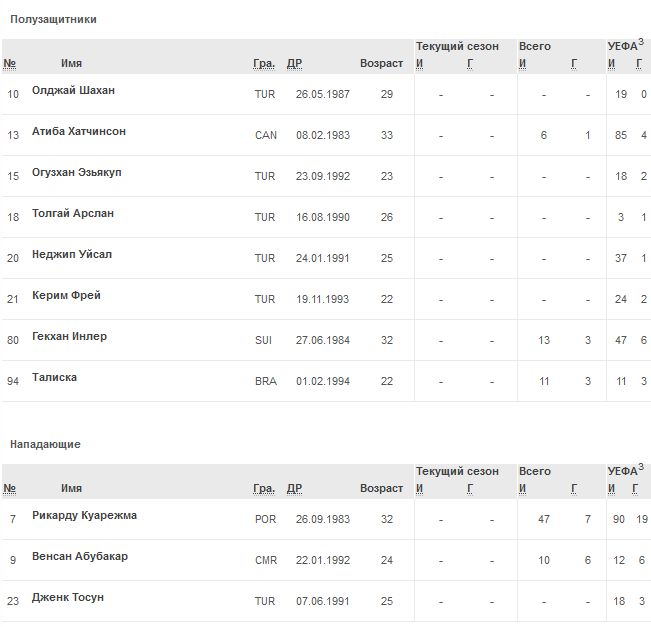Open Гекхан Инлер profile
Image resolution: width=651 pixels, height=627 pixels.
(69, 337)
